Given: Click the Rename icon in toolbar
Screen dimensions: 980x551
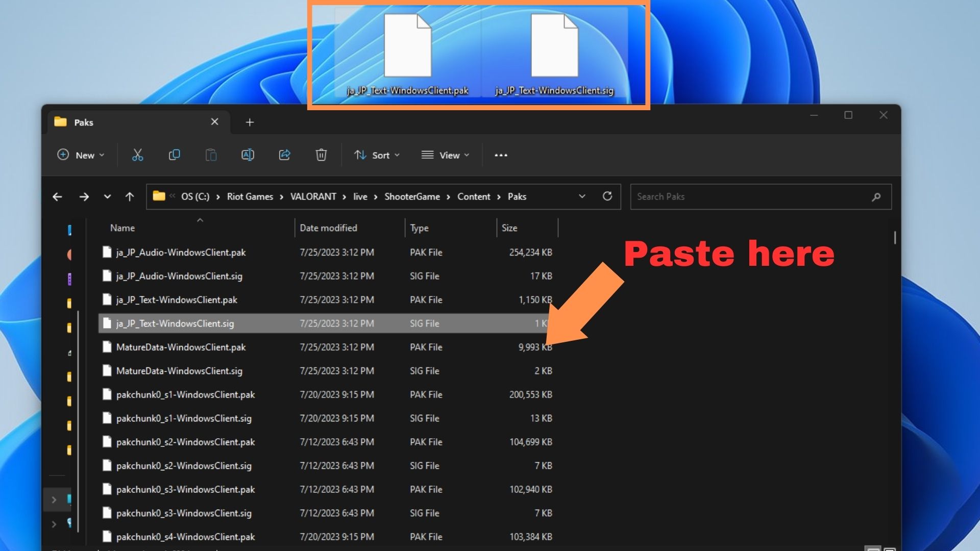Looking at the screenshot, I should pos(248,155).
